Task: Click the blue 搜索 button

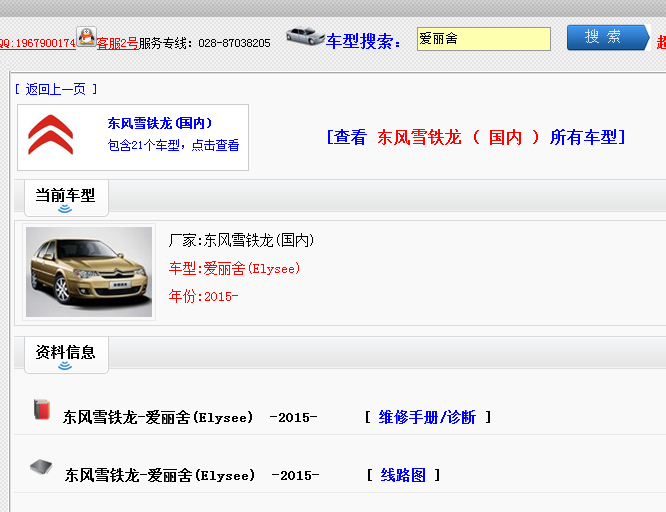Action: (x=608, y=37)
